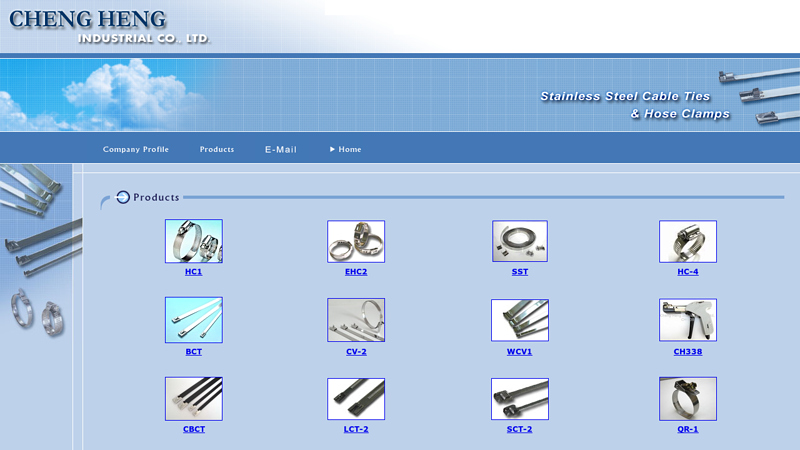Open the SST band coil thumbnail

pyautogui.click(x=520, y=241)
